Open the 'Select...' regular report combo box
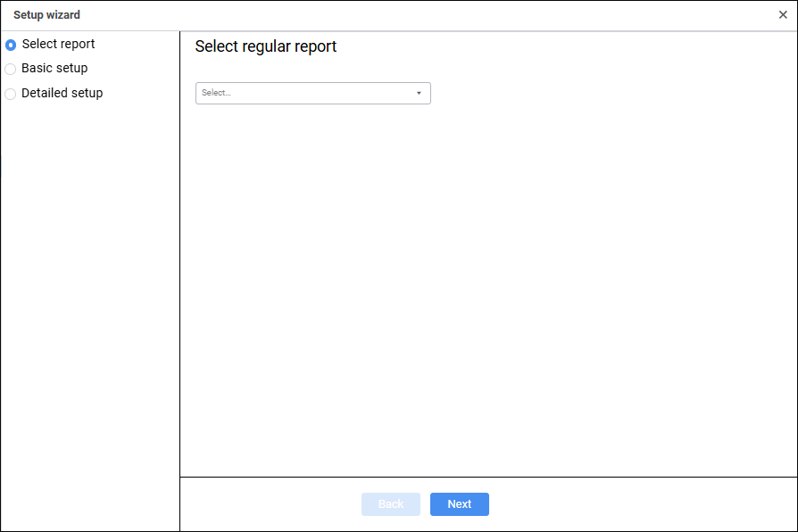This screenshot has height=532, width=798. [312, 93]
